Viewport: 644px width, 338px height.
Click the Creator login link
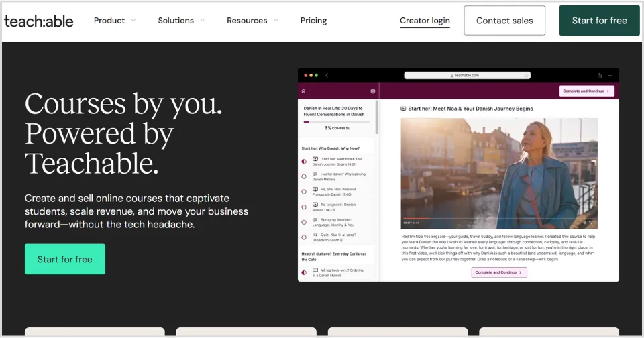point(425,21)
